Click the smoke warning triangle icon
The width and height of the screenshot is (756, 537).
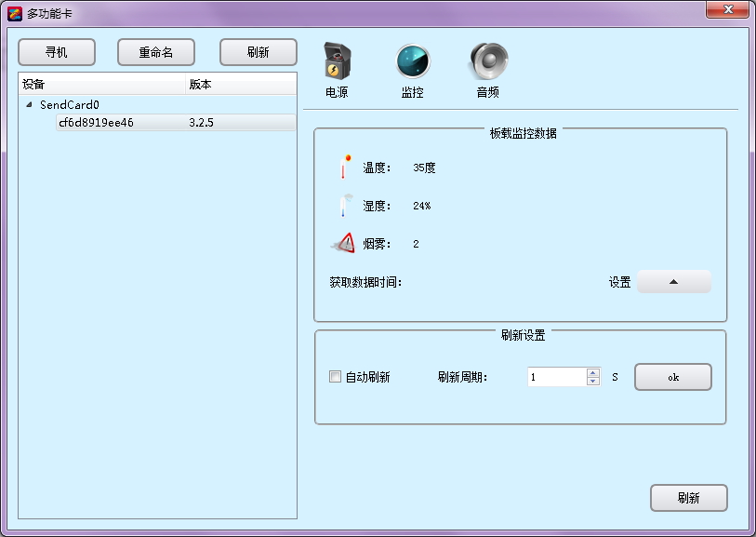343,244
